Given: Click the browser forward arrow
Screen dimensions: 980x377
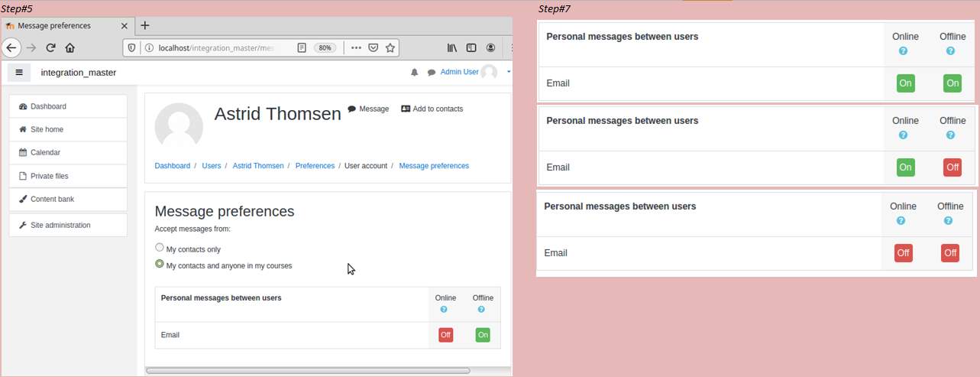Looking at the screenshot, I should (x=31, y=47).
